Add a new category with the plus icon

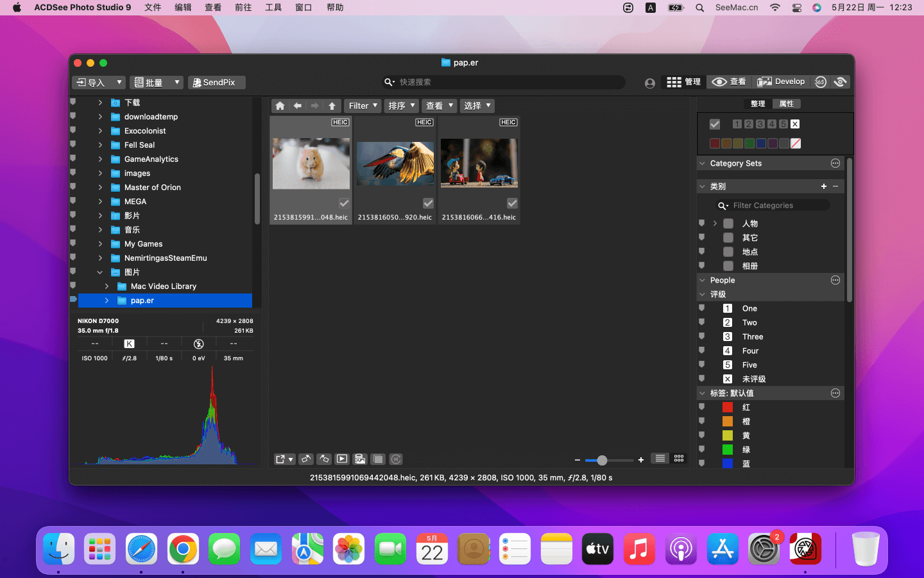coord(823,186)
